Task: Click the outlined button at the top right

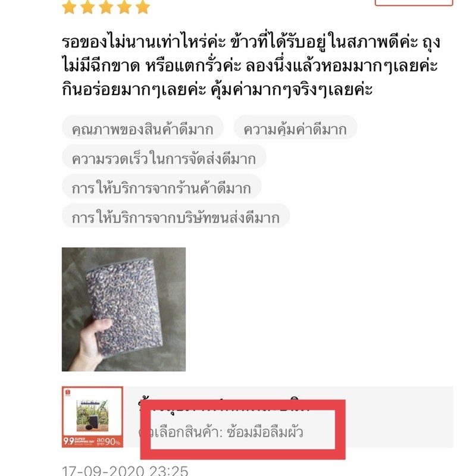Action: (414, 3)
